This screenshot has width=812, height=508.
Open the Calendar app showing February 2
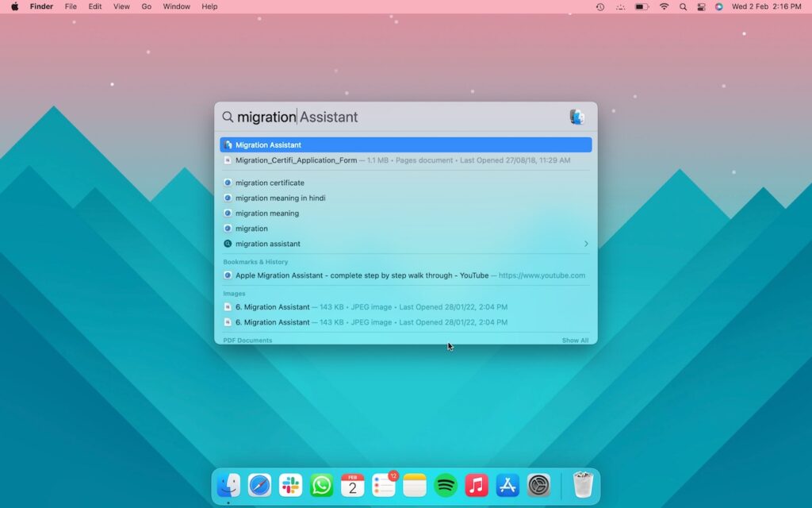point(352,485)
